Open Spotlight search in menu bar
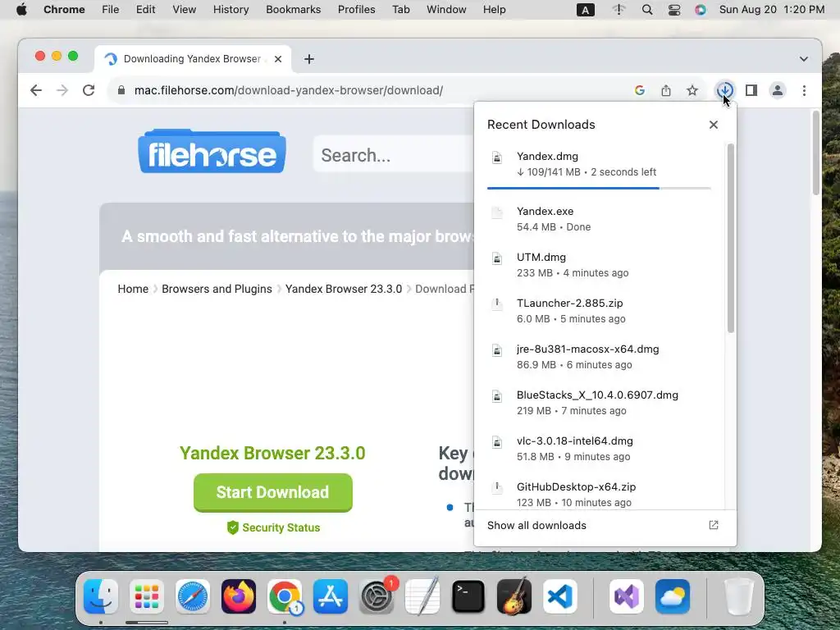 [647, 10]
